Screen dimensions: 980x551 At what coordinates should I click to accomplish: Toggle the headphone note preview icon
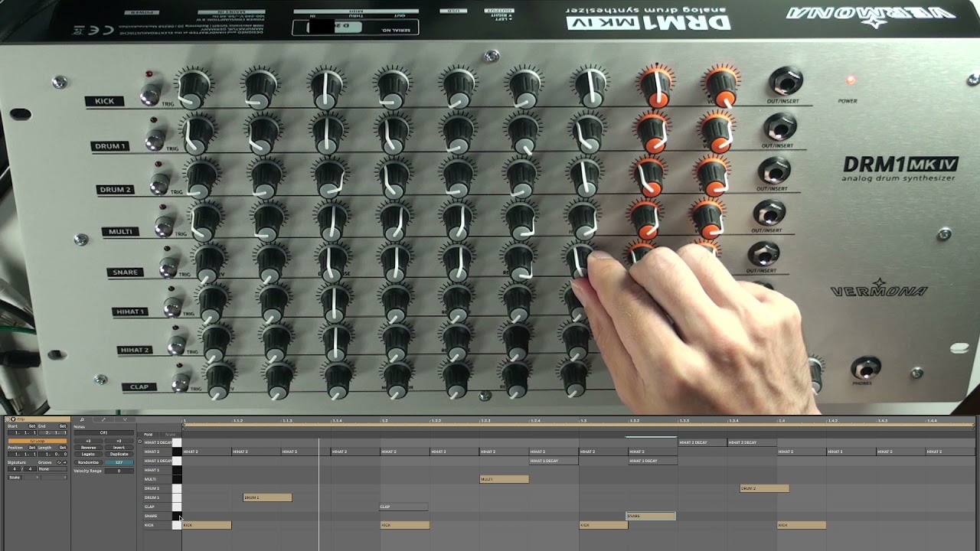click(139, 442)
